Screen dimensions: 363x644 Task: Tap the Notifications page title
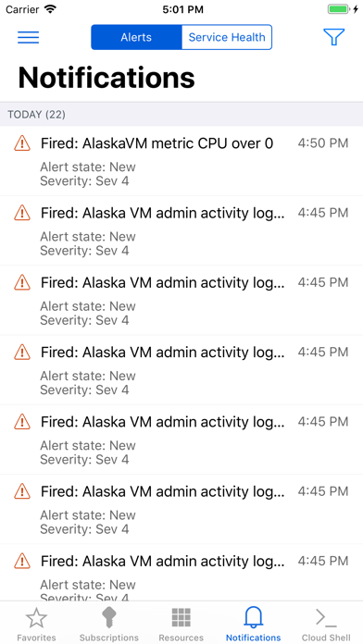coord(106,77)
